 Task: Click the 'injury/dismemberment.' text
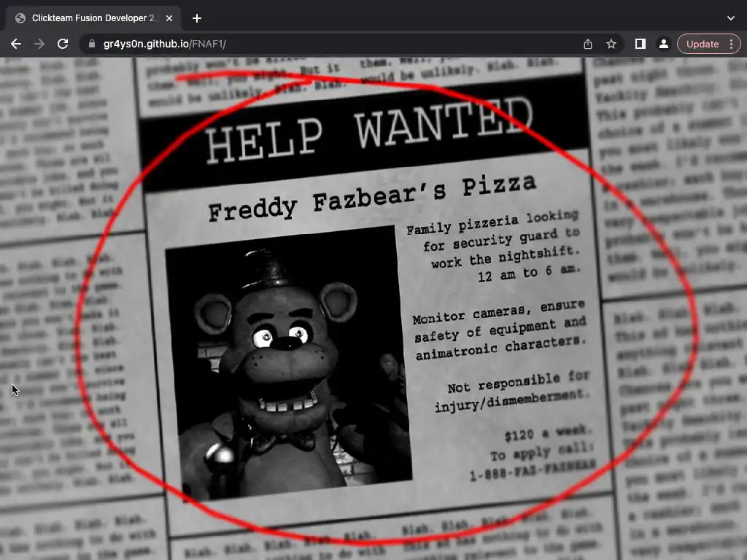click(x=513, y=401)
